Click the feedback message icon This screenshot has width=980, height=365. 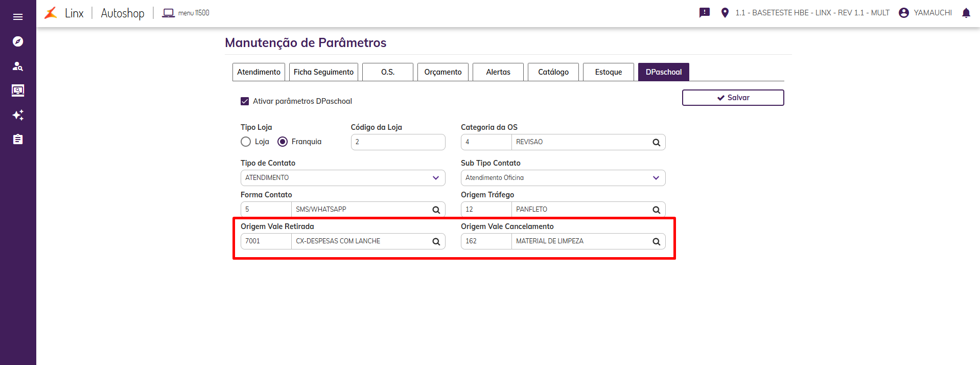coord(705,13)
